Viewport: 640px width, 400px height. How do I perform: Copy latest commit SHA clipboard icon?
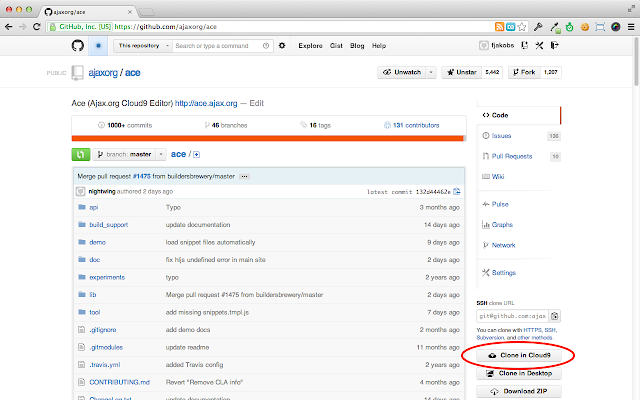[x=457, y=191]
